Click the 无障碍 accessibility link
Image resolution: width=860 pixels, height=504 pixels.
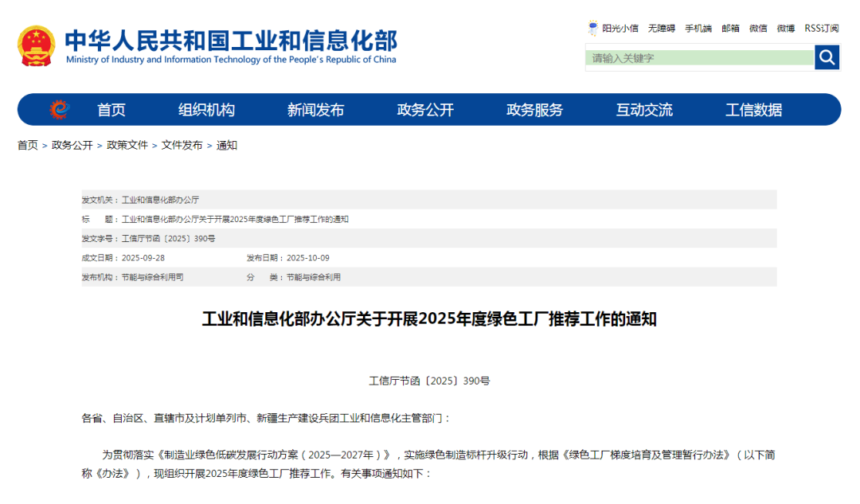661,29
